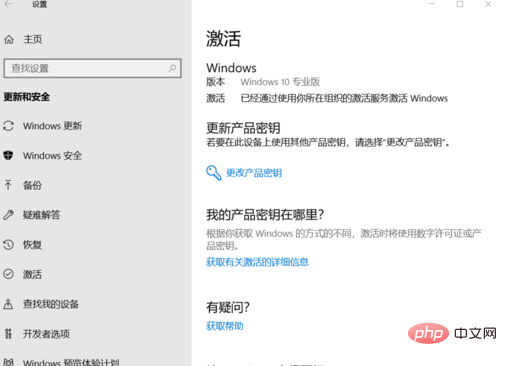Screen dimensions: 507x366
Task: Focus the 查找设置 search box
Action: pyautogui.click(x=92, y=68)
